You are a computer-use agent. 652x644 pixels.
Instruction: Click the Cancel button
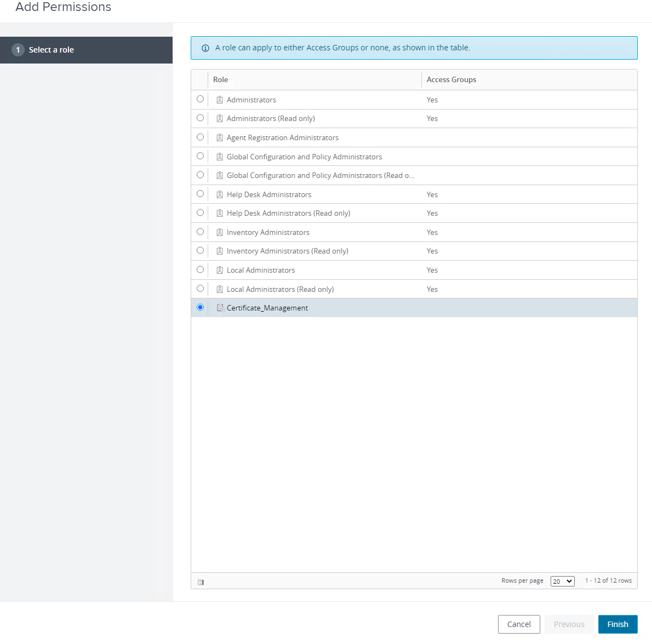pos(518,624)
